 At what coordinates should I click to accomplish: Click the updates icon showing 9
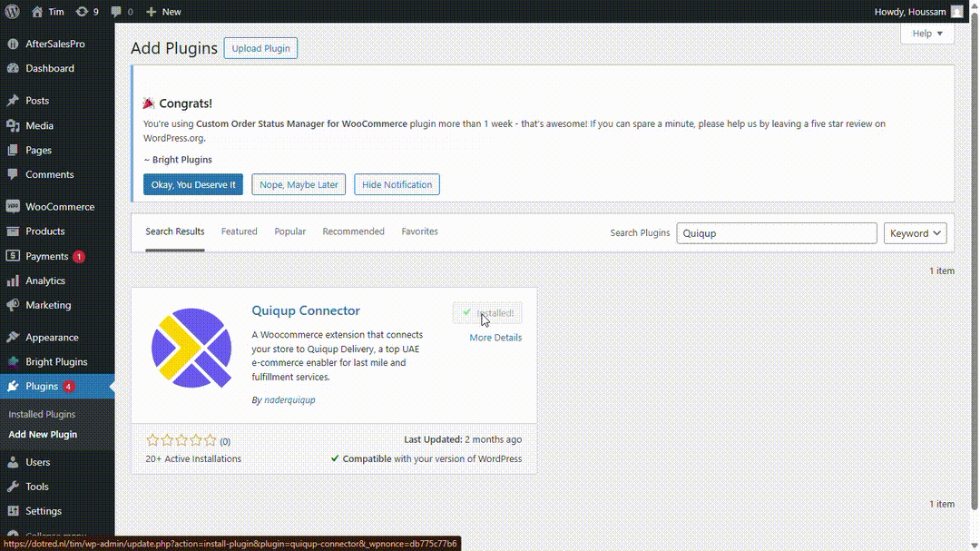pyautogui.click(x=82, y=11)
